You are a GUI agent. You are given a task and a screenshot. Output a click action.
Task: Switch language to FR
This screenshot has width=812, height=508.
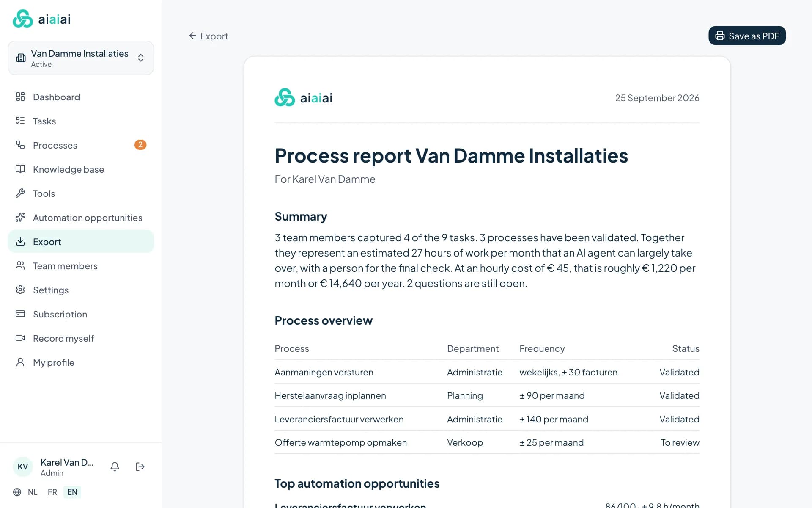pos(52,492)
